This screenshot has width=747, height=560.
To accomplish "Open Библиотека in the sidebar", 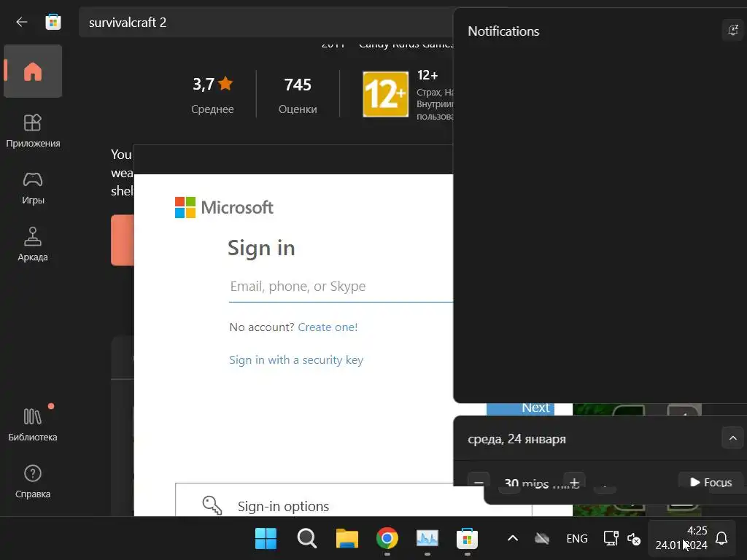I will (x=33, y=424).
